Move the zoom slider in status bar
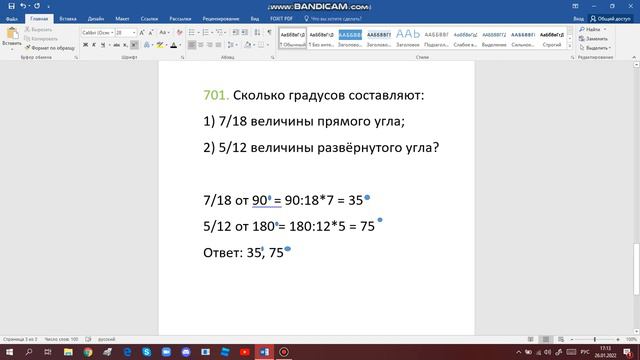 point(595,339)
